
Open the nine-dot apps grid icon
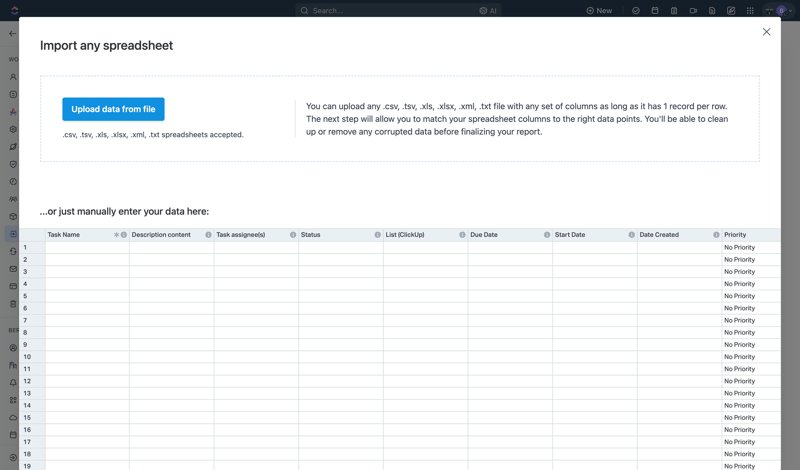(x=750, y=10)
